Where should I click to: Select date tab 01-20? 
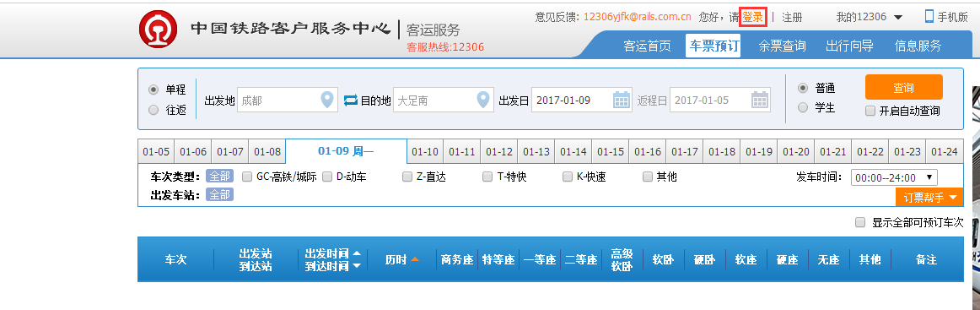point(795,151)
